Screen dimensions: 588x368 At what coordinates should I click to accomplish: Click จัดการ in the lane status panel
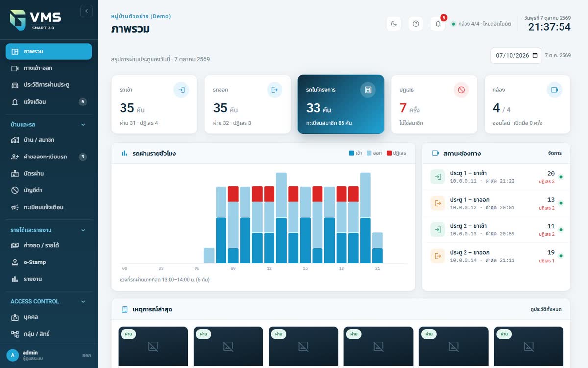[555, 153]
